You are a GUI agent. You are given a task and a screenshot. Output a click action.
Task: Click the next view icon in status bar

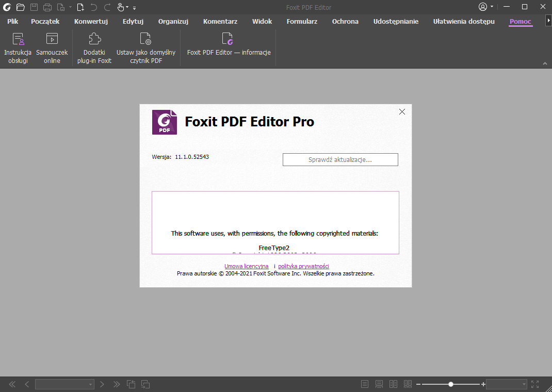point(145,384)
